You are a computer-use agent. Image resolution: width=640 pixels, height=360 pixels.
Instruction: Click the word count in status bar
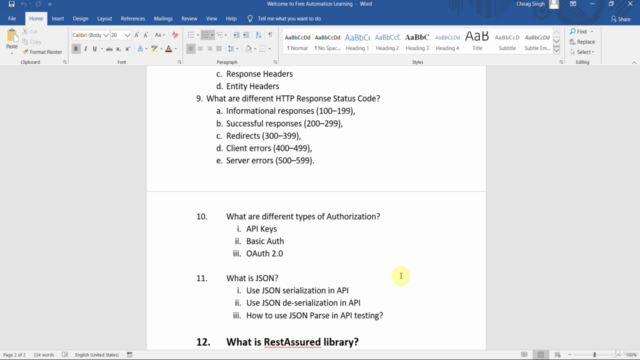[x=44, y=355]
